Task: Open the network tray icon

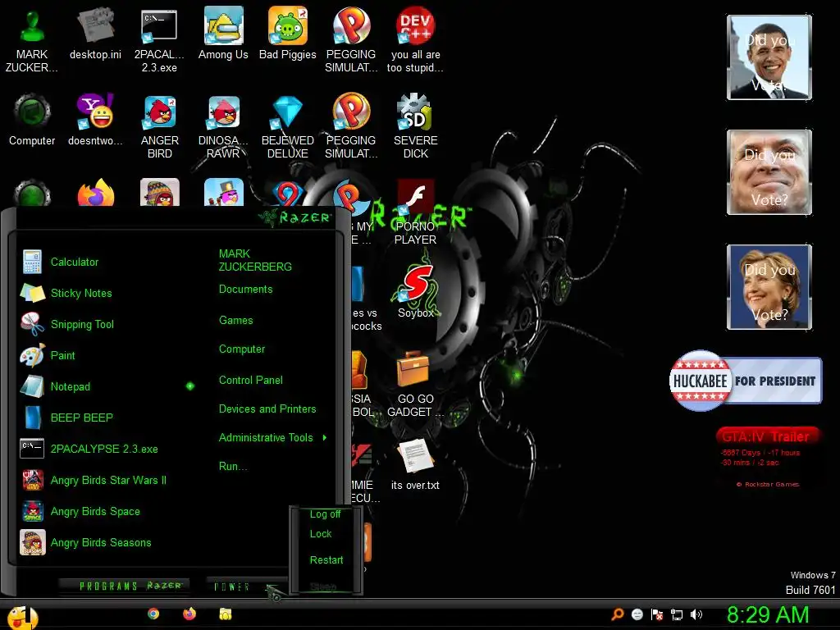Action: point(677,615)
